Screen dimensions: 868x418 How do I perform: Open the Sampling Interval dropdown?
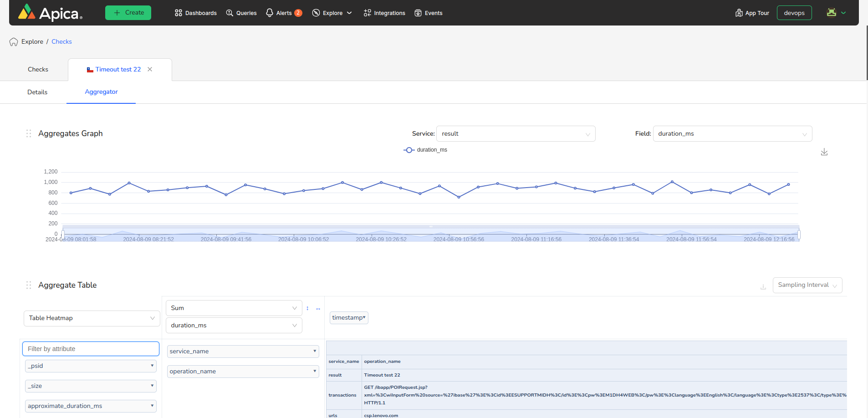pyautogui.click(x=807, y=285)
